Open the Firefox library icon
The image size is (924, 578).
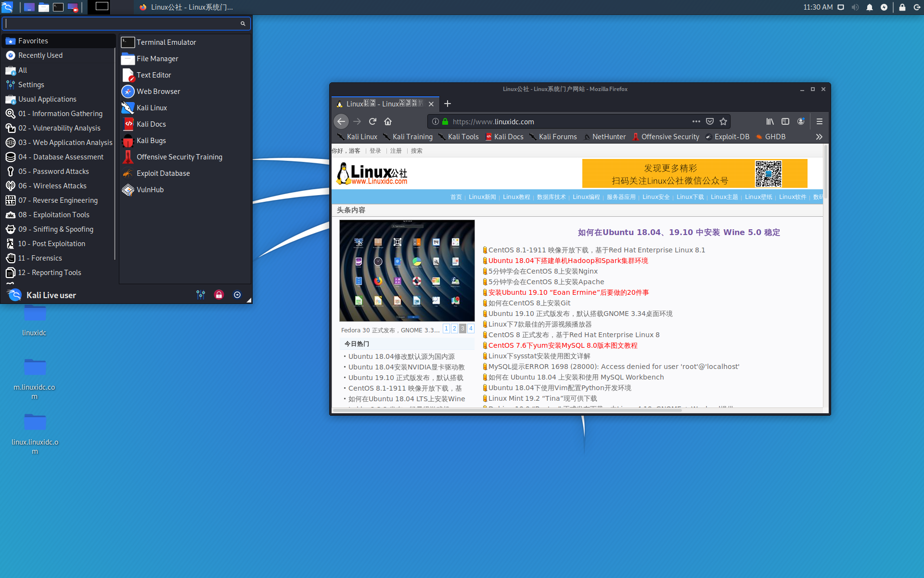[770, 121]
